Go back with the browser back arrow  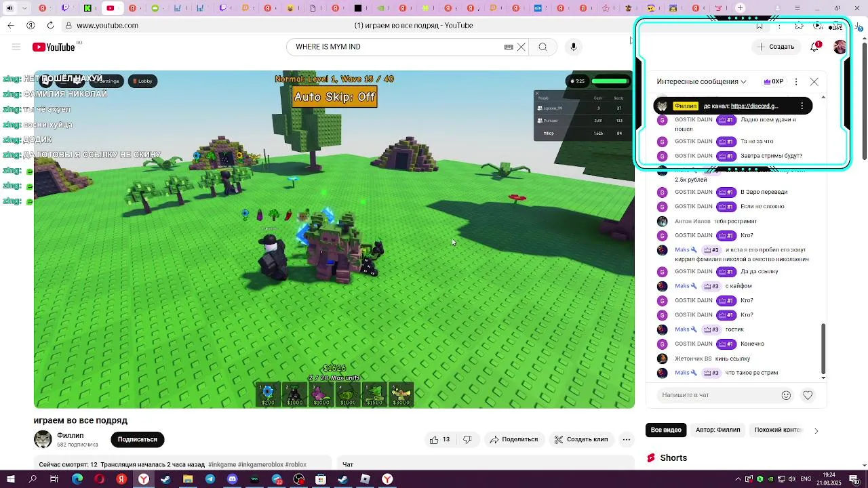pos(11,25)
